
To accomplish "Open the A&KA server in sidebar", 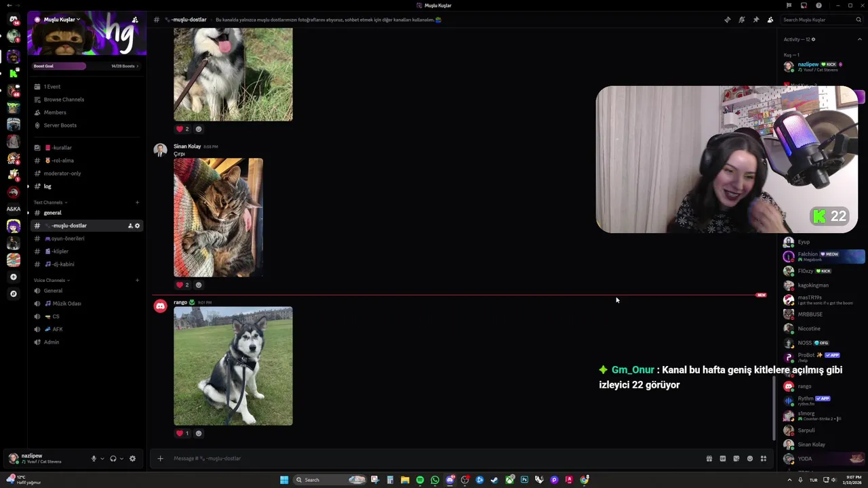I will point(14,209).
